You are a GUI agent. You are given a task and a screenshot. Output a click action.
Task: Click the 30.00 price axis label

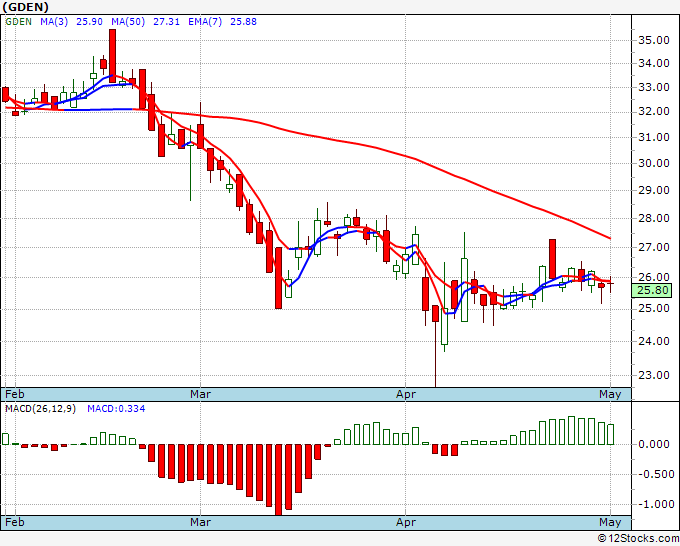pos(654,163)
